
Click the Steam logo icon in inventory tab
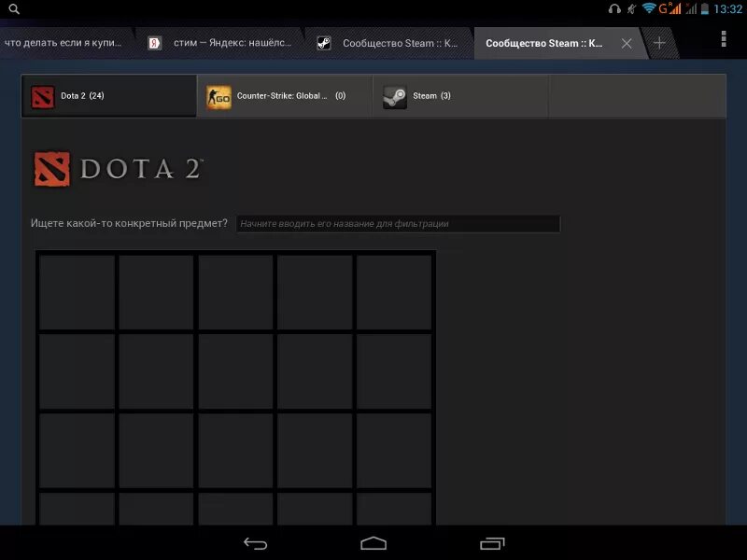pyautogui.click(x=395, y=97)
